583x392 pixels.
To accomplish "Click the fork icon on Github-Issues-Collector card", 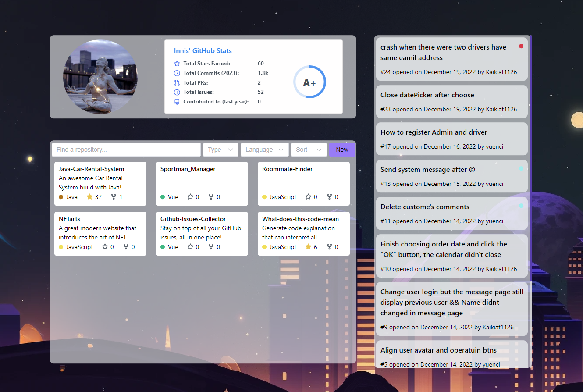I will click(x=211, y=247).
